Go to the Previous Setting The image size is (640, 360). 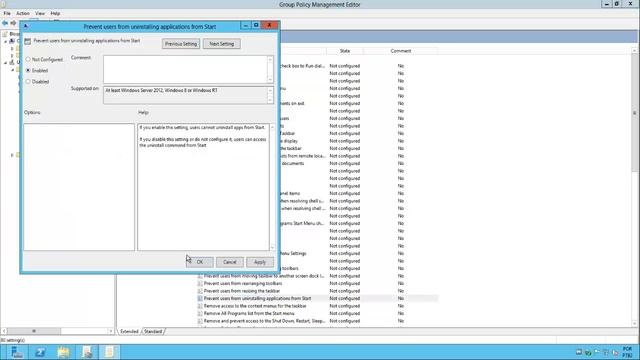click(x=181, y=44)
